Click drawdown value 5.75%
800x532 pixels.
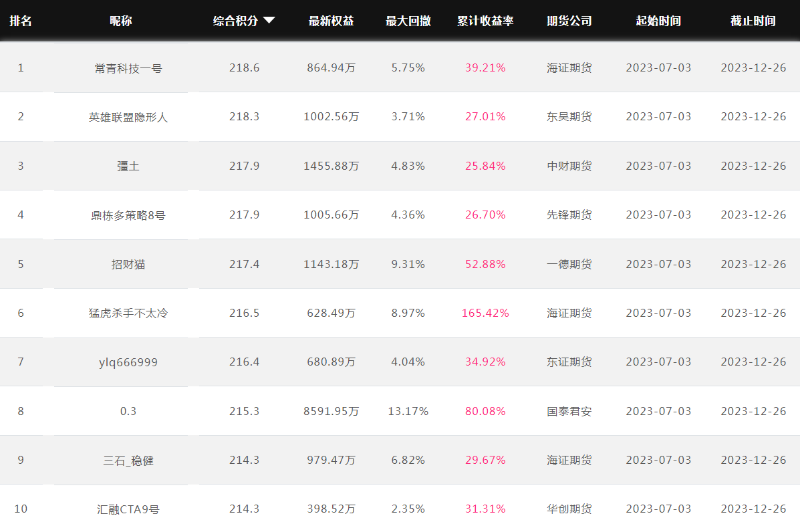[x=408, y=68]
